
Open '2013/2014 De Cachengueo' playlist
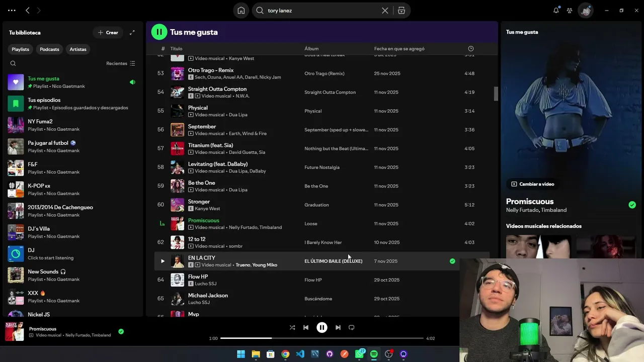click(73, 211)
